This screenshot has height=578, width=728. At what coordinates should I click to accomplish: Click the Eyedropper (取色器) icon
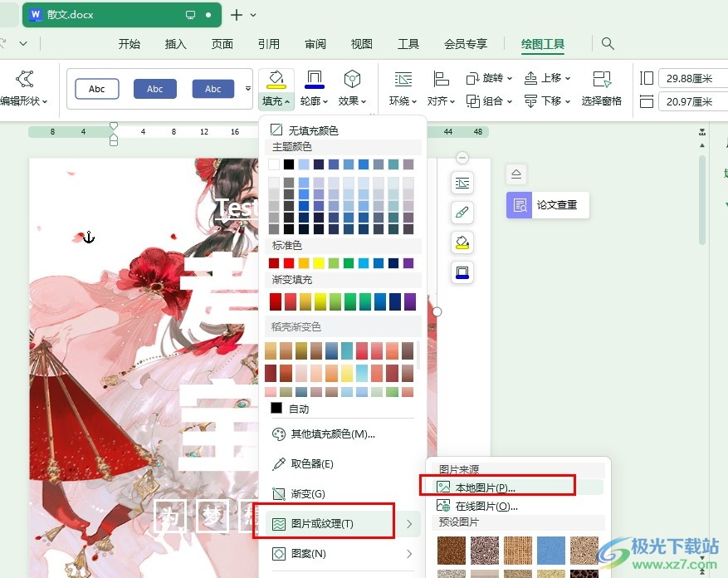click(x=279, y=463)
